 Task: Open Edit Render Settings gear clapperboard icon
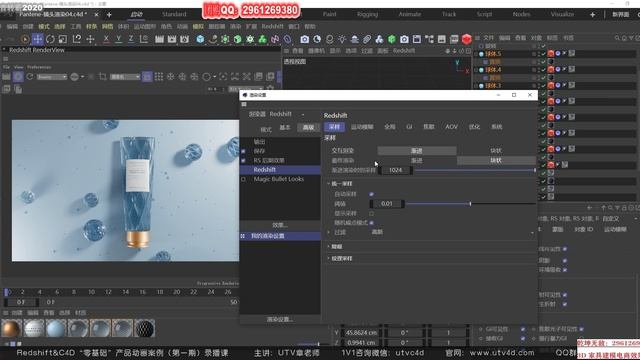(184, 39)
